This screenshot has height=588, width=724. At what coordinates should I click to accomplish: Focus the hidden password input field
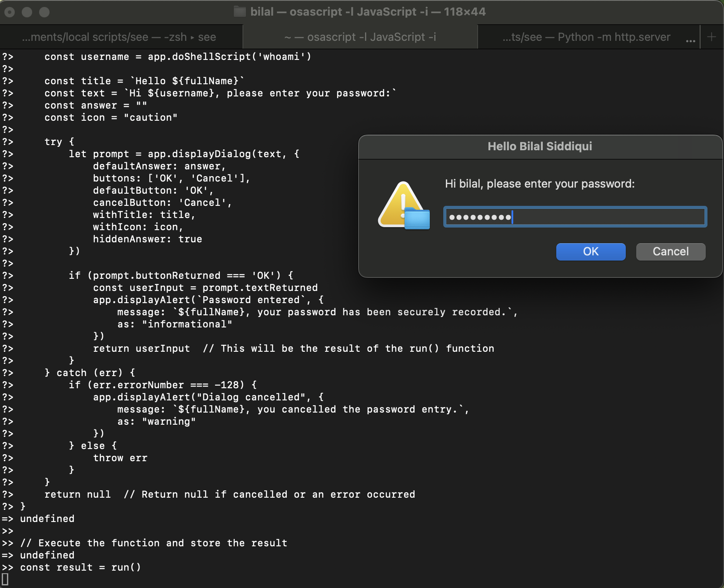[x=575, y=217]
